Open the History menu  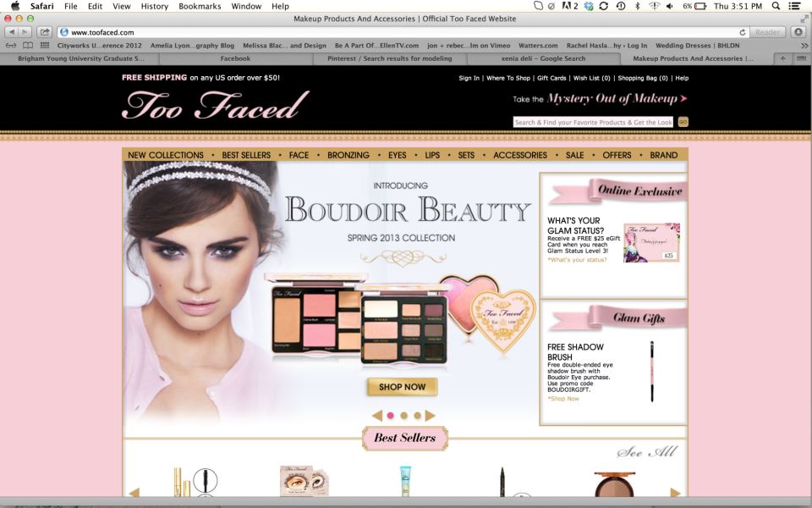[154, 6]
